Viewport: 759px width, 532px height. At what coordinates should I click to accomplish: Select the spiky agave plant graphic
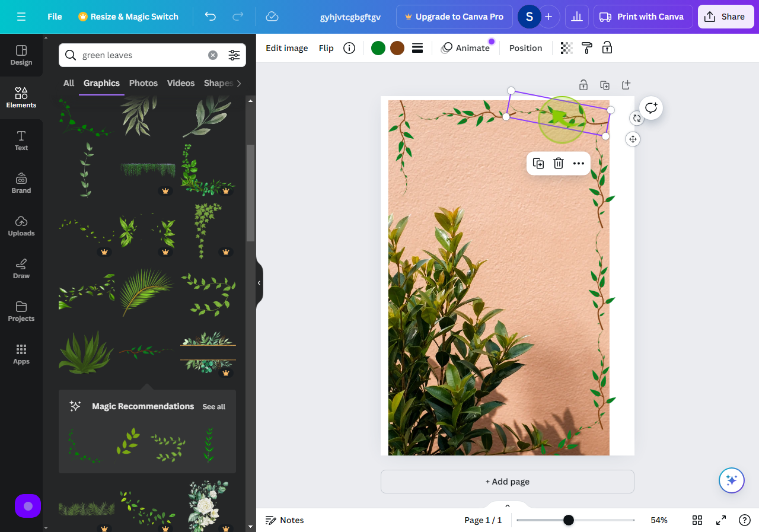point(86,353)
